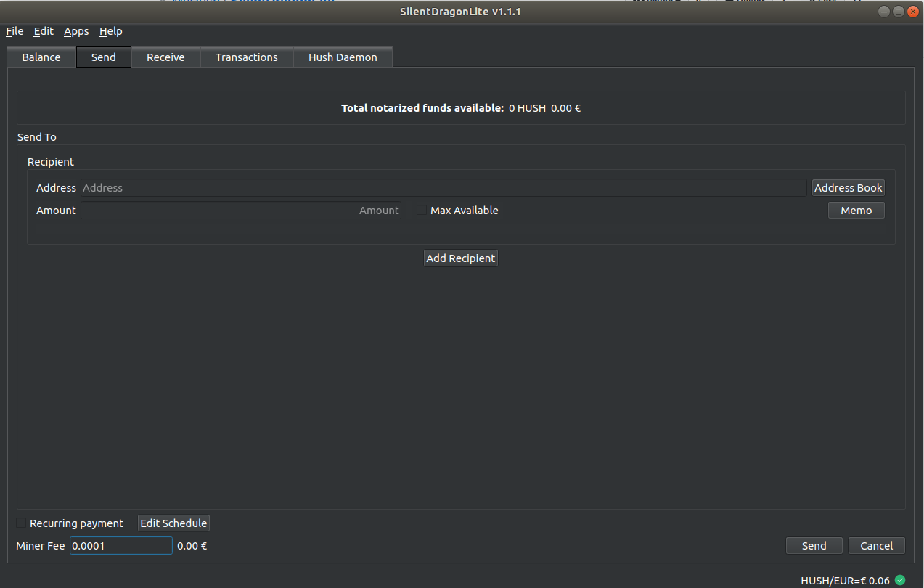Viewport: 924px width, 588px height.
Task: Click Add Recipient button
Action: (461, 258)
